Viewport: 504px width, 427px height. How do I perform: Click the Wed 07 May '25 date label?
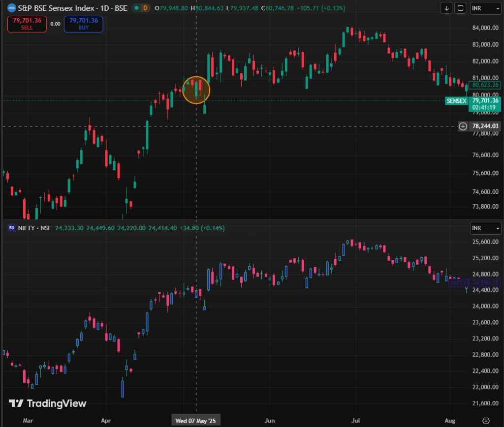(x=196, y=421)
